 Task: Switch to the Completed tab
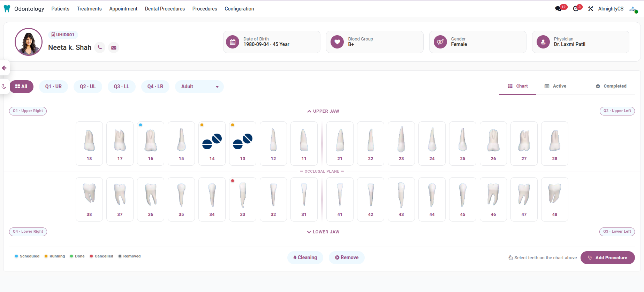611,86
